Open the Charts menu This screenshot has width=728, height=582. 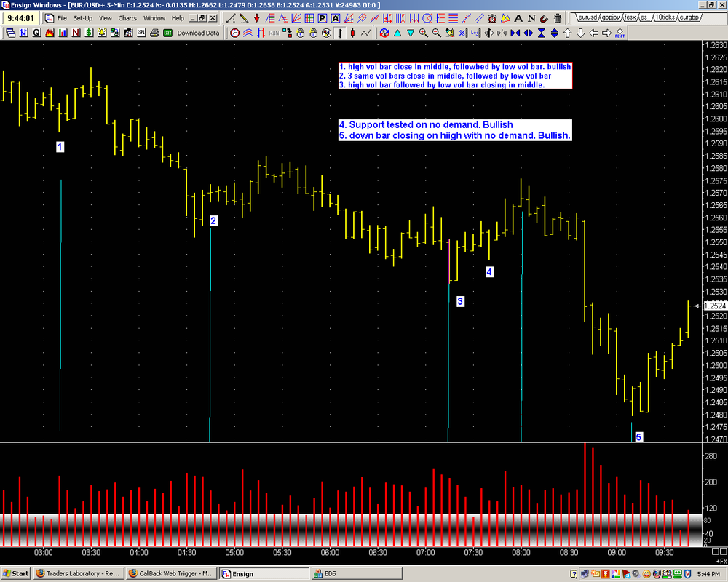click(x=127, y=18)
